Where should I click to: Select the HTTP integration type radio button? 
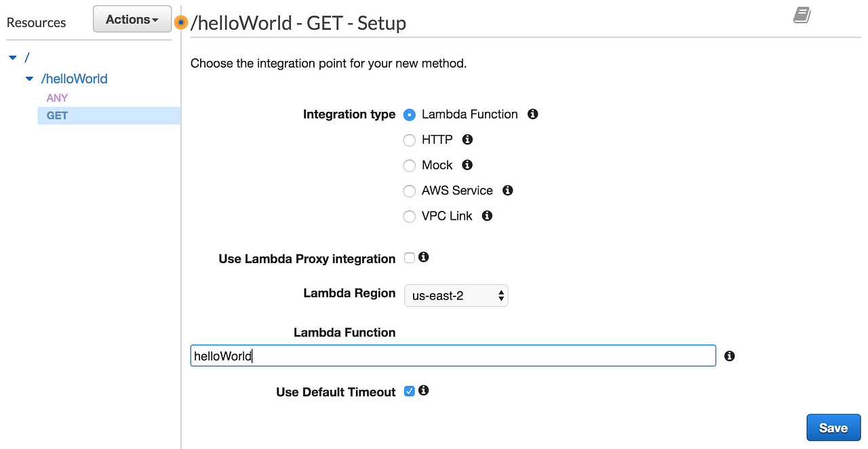pyautogui.click(x=410, y=140)
